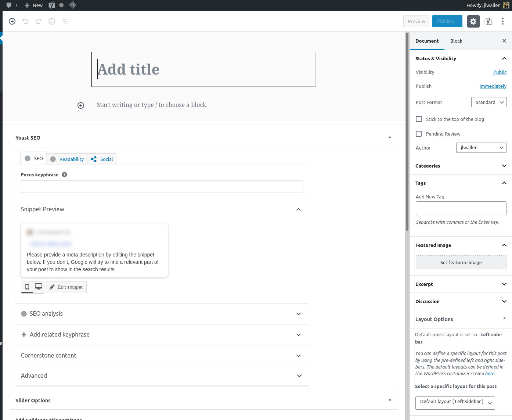Open block navigation list icon
This screenshot has height=420, width=512.
[65, 21]
